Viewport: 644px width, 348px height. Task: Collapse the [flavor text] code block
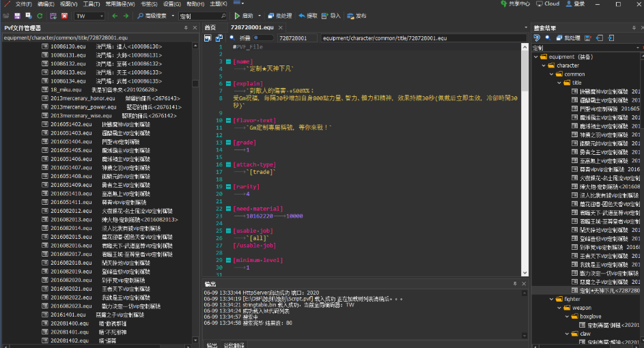228,121
